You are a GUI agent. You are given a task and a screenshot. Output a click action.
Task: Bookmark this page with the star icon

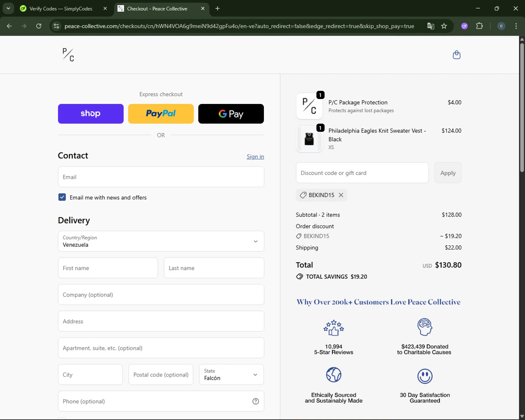click(444, 26)
